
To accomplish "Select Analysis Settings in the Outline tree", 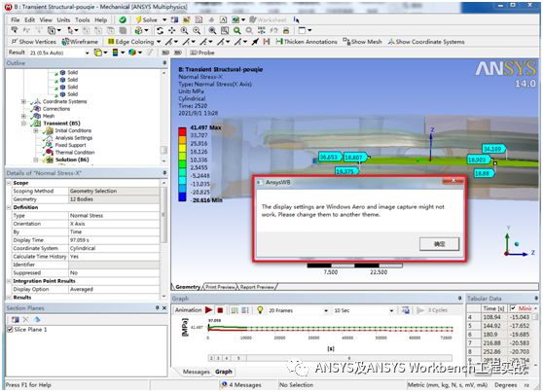I will (74, 138).
